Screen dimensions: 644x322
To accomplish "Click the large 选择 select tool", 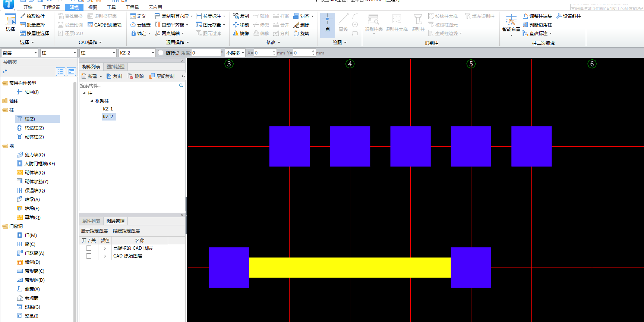I will (x=10, y=23).
